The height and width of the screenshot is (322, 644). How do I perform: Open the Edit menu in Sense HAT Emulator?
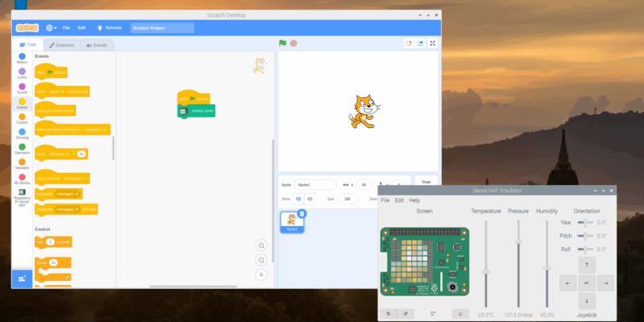pyautogui.click(x=398, y=200)
